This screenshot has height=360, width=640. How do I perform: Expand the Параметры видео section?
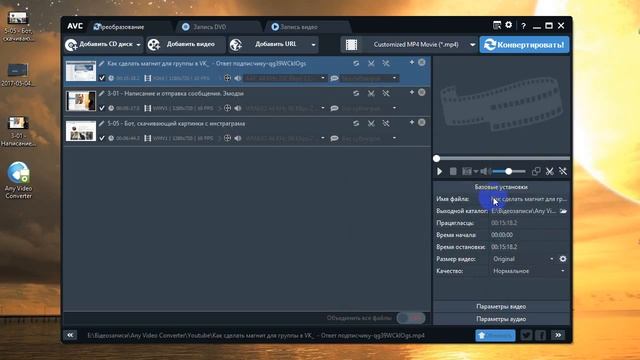(x=501, y=307)
